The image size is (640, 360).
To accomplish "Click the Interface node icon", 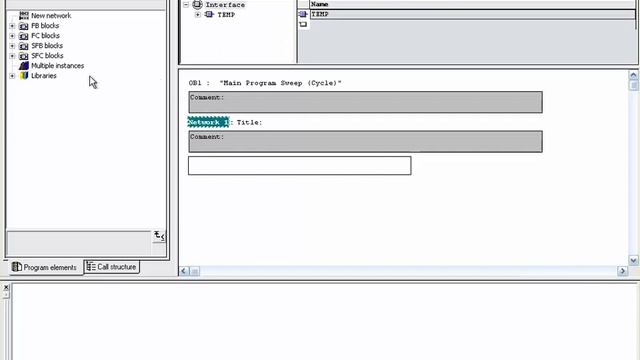I will (197, 4).
